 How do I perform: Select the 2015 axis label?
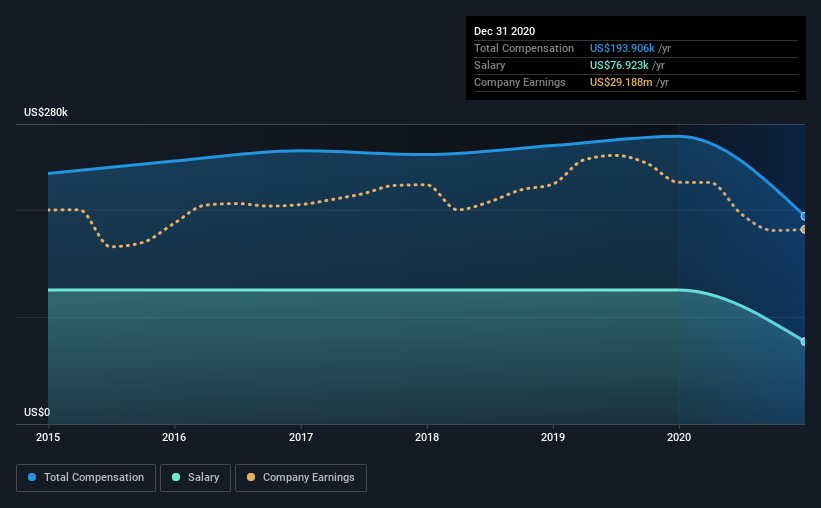click(48, 437)
